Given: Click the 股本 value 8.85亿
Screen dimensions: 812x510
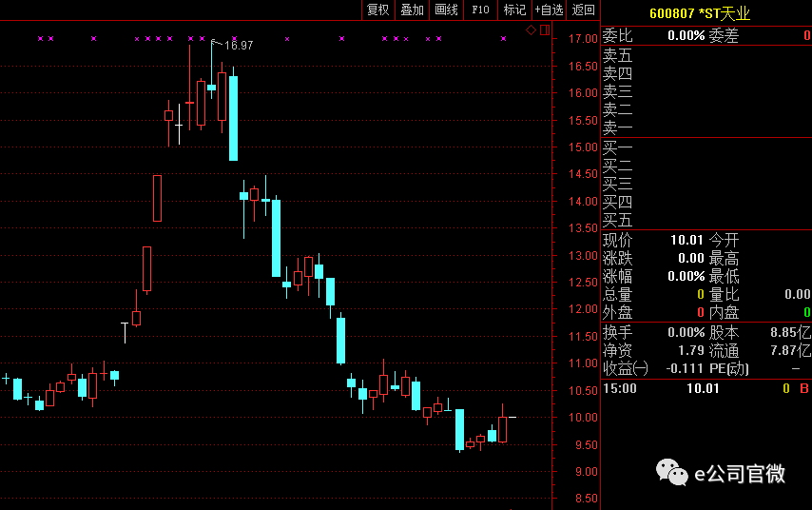Looking at the screenshot, I should pos(790,332).
